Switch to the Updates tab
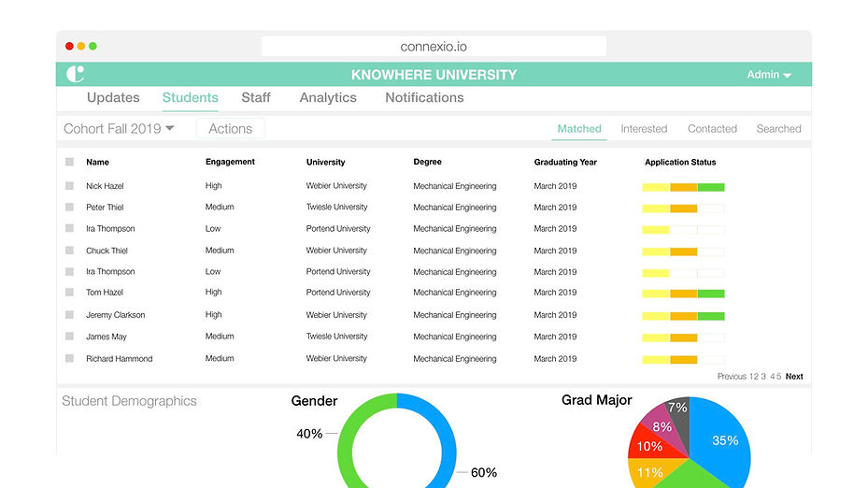The image size is (868, 488). click(113, 97)
